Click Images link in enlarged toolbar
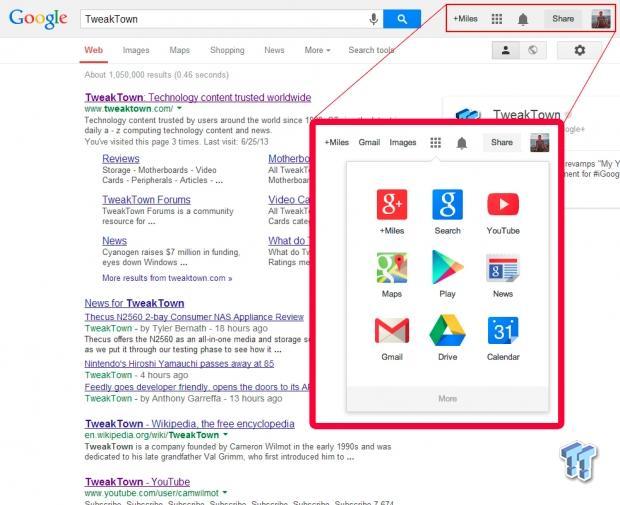This screenshot has width=620, height=505. (403, 142)
